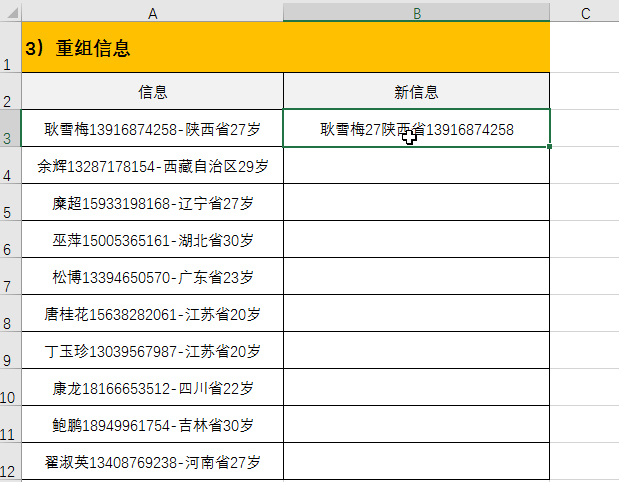The width and height of the screenshot is (619, 482).
Task: Click the title cell 重组信息
Action: [x=285, y=47]
